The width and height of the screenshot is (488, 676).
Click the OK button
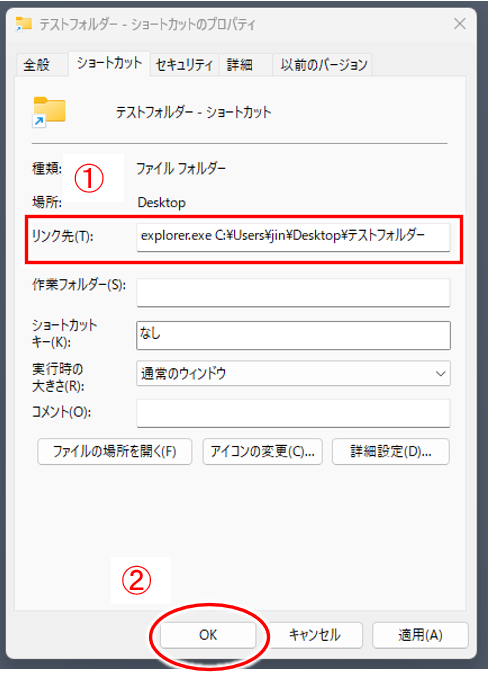click(208, 635)
